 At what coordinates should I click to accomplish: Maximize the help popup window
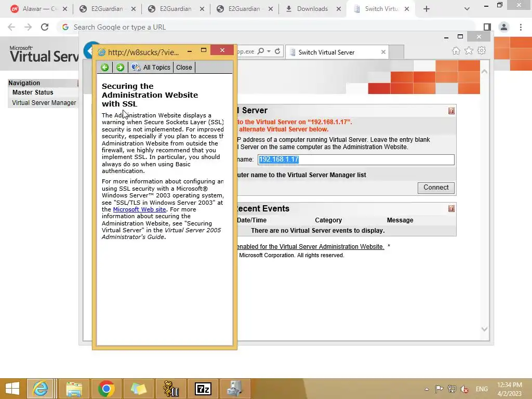tap(204, 50)
